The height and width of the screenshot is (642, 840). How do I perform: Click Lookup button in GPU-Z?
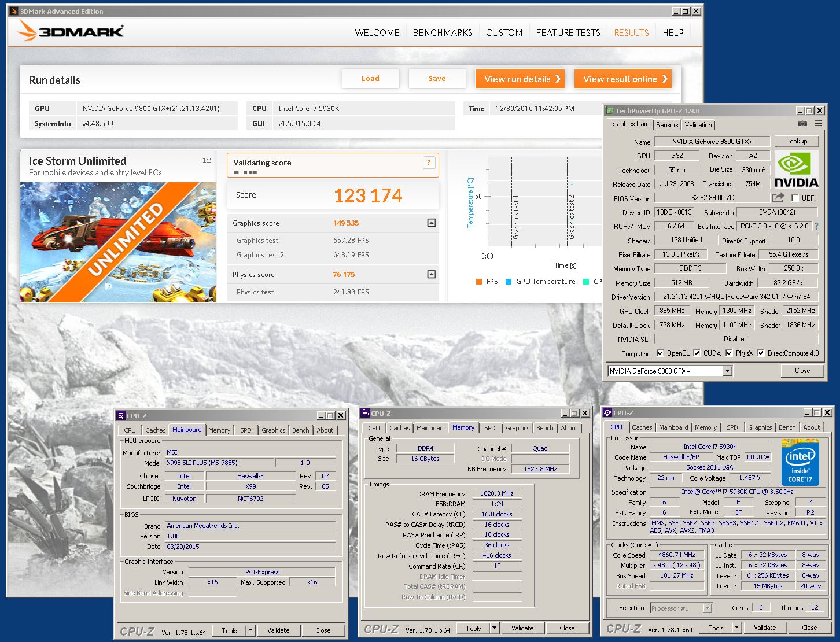(797, 141)
